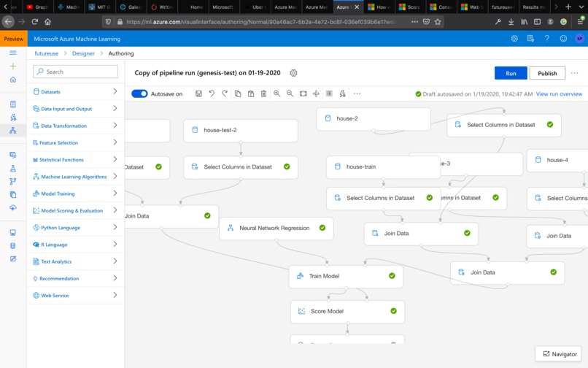Open Azure settings gear in top bar
This screenshot has height=368, width=588.
click(514, 38)
